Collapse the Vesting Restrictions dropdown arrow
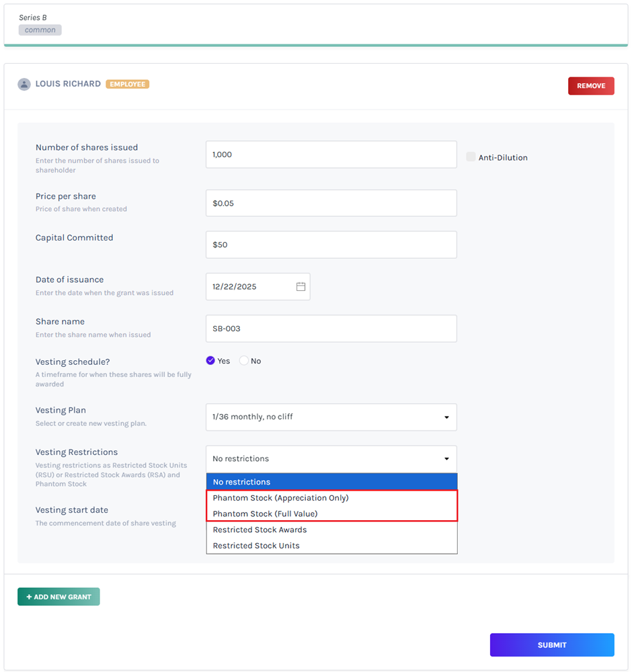The image size is (632, 672). pos(446,458)
